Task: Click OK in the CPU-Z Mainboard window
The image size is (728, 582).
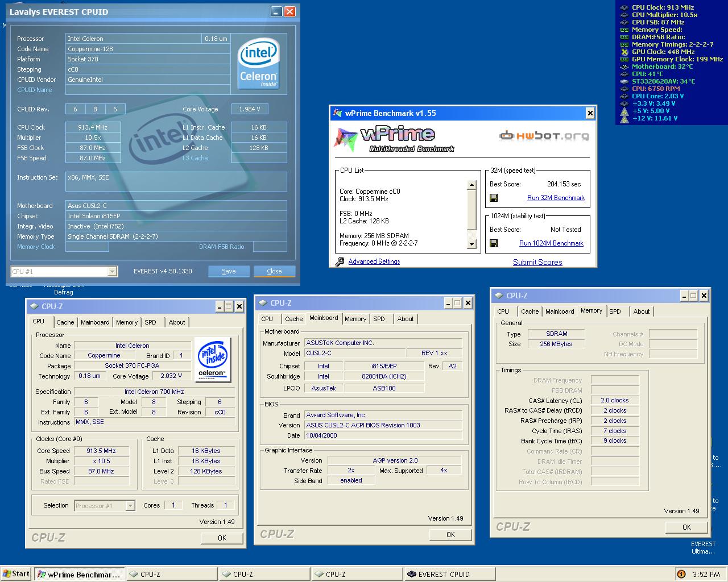Action: (x=450, y=534)
